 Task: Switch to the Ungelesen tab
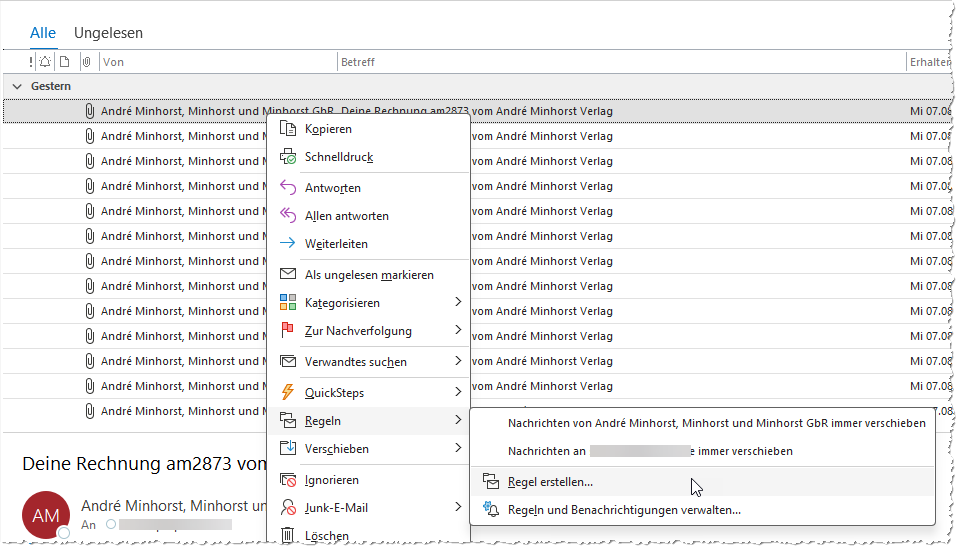(x=108, y=33)
